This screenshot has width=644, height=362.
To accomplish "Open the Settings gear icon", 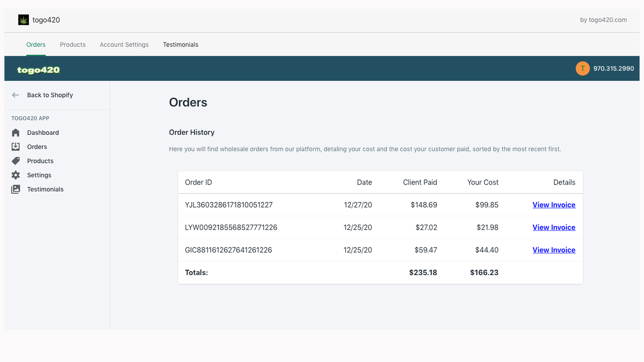I will tap(16, 175).
